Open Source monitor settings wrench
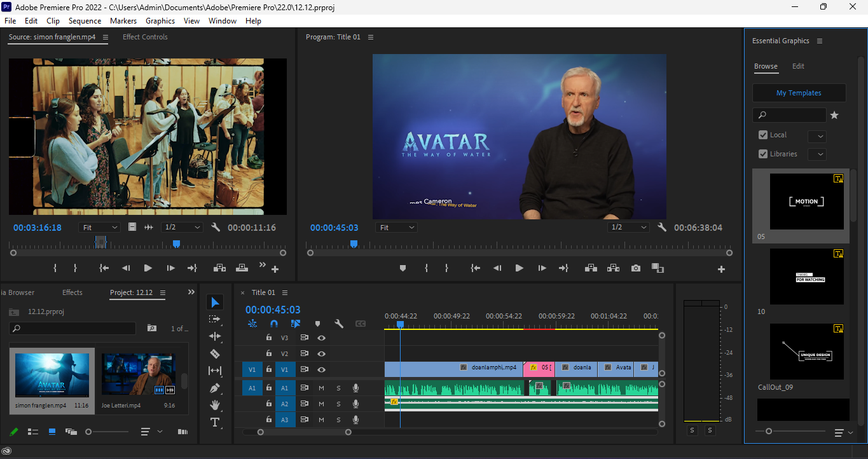Screen dimensions: 868x459 point(216,227)
